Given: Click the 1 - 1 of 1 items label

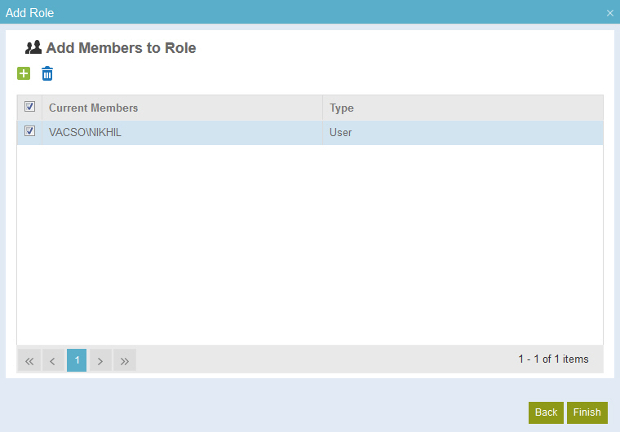Looking at the screenshot, I should pos(553,359).
